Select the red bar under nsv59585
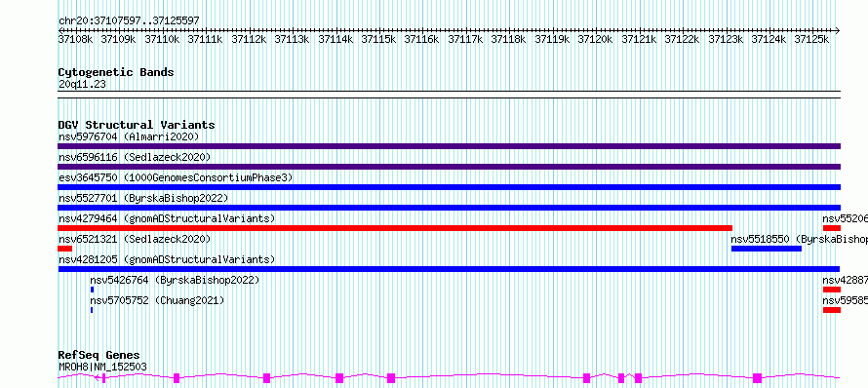This screenshot has height=388, width=868. (x=832, y=310)
